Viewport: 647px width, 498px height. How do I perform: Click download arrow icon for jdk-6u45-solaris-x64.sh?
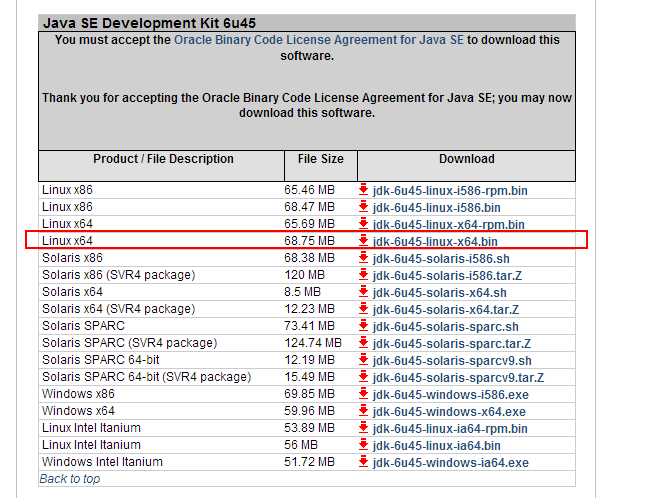(363, 292)
